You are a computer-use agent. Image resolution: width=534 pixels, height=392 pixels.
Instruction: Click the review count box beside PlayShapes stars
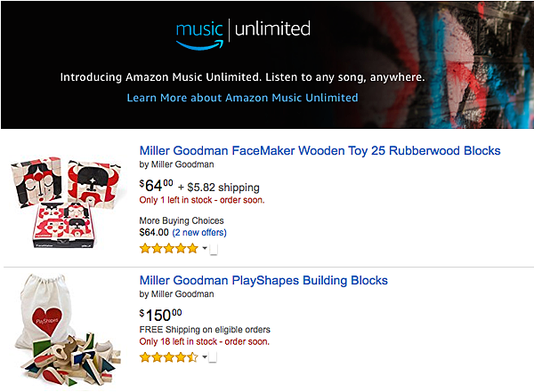click(x=213, y=357)
